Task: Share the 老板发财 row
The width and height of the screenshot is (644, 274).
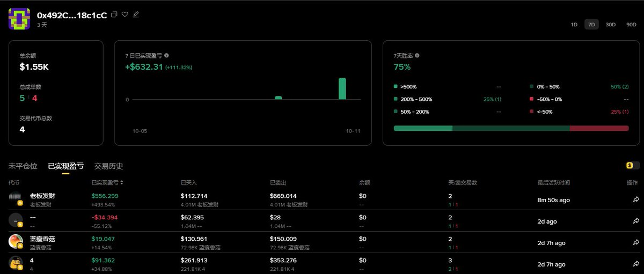Action: 635,199
